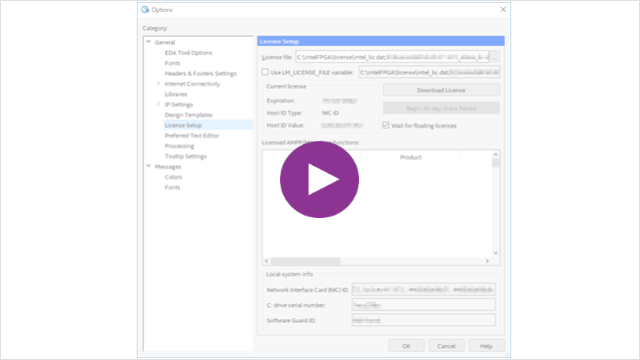Click the License Setup header bar
This screenshot has height=360, width=640.
click(381, 41)
